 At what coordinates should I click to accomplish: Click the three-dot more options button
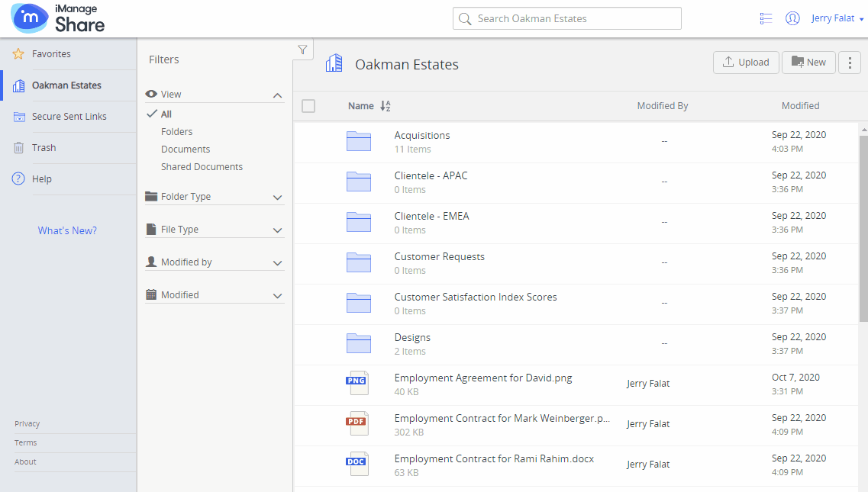point(850,63)
